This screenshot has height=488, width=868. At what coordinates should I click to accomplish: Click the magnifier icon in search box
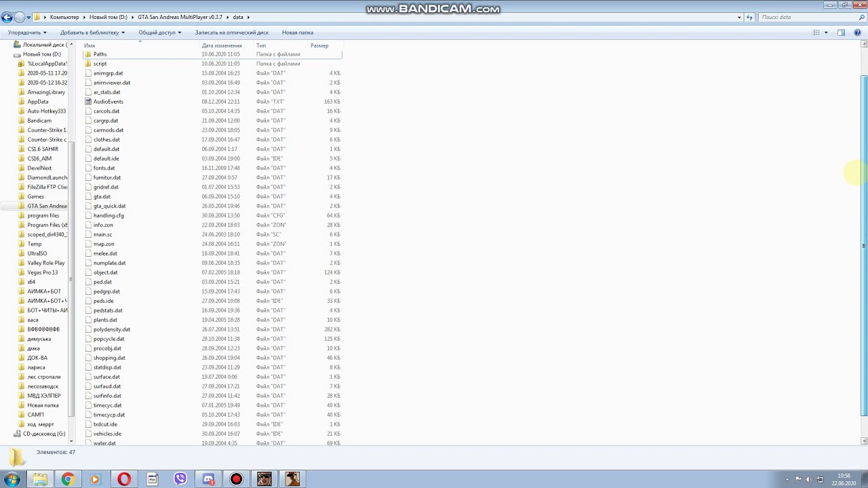[861, 17]
